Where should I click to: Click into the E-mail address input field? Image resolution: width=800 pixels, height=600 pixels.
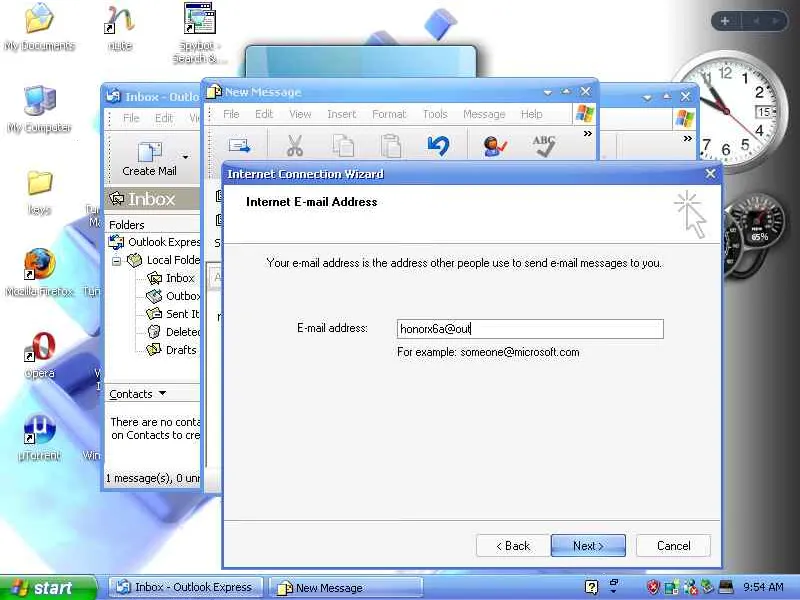pyautogui.click(x=530, y=329)
